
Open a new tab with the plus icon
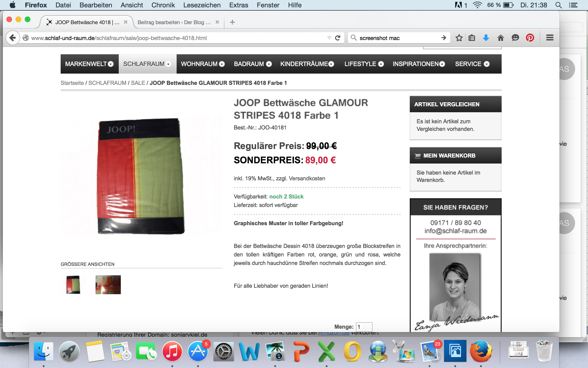point(232,22)
